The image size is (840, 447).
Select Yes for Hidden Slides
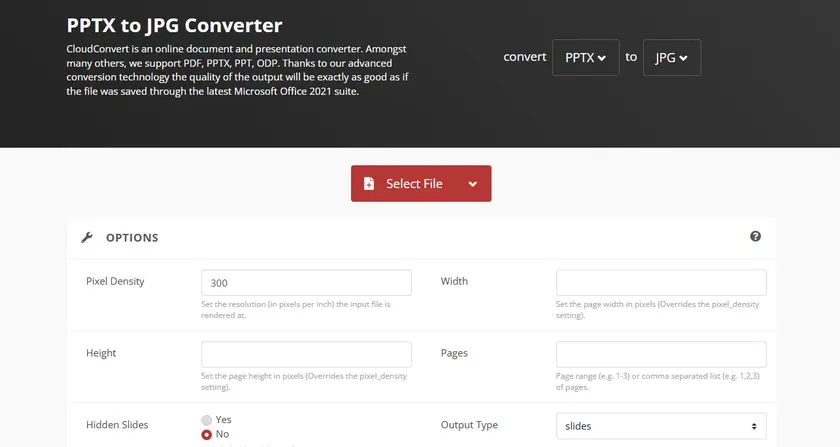(x=207, y=420)
